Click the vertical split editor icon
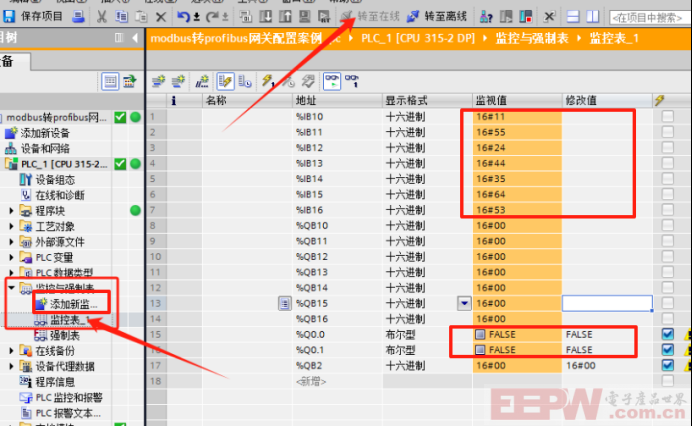This screenshot has width=692, height=426. point(593,17)
